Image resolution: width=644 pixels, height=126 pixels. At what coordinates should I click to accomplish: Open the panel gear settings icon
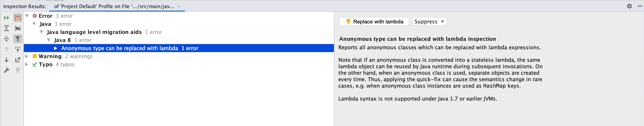[629, 6]
